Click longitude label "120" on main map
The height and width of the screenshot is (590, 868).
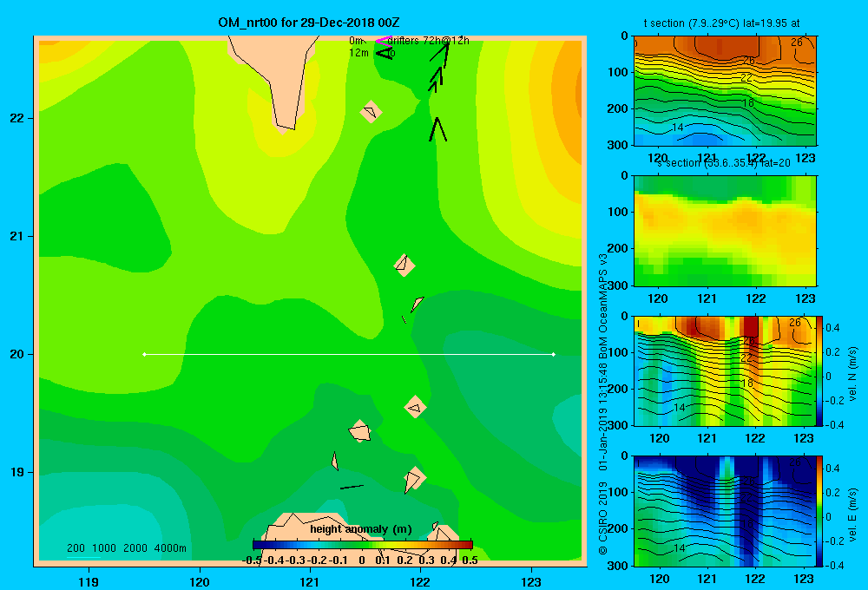point(200,581)
